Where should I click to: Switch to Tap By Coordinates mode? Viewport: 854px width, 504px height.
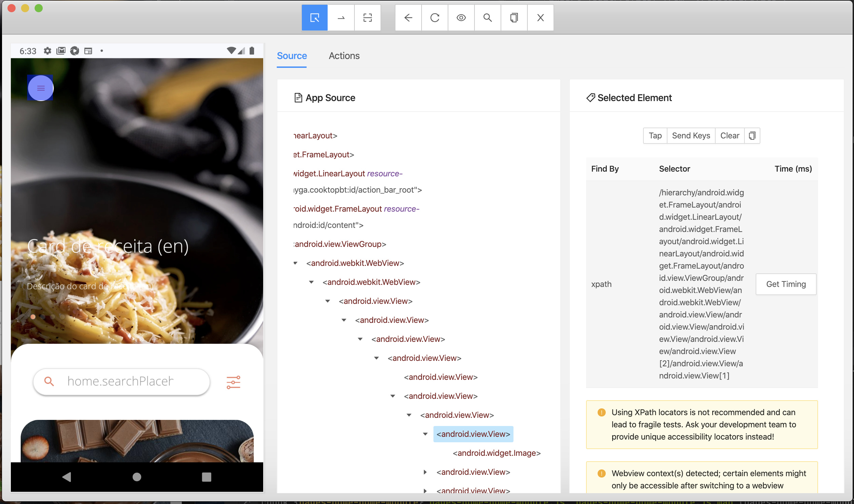coord(367,18)
